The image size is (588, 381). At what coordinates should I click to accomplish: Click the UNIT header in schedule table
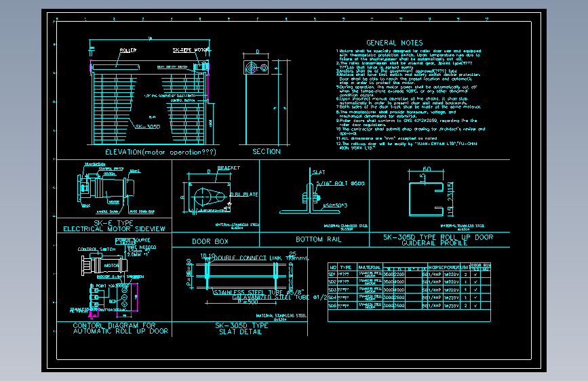coord(465,267)
